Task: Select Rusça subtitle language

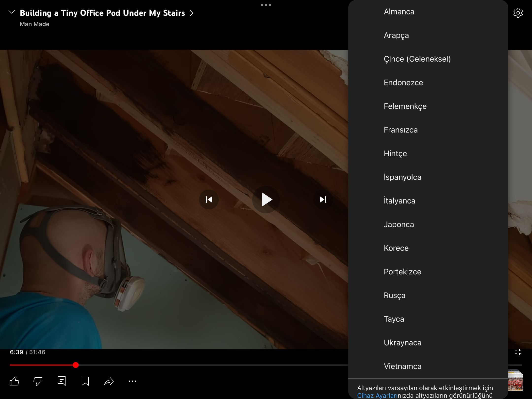Action: [x=428, y=295]
